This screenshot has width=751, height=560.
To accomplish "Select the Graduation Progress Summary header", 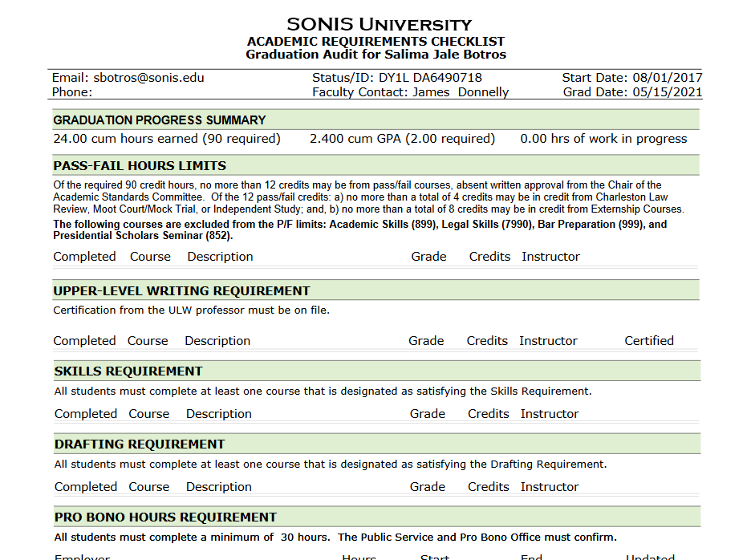I will [x=159, y=120].
